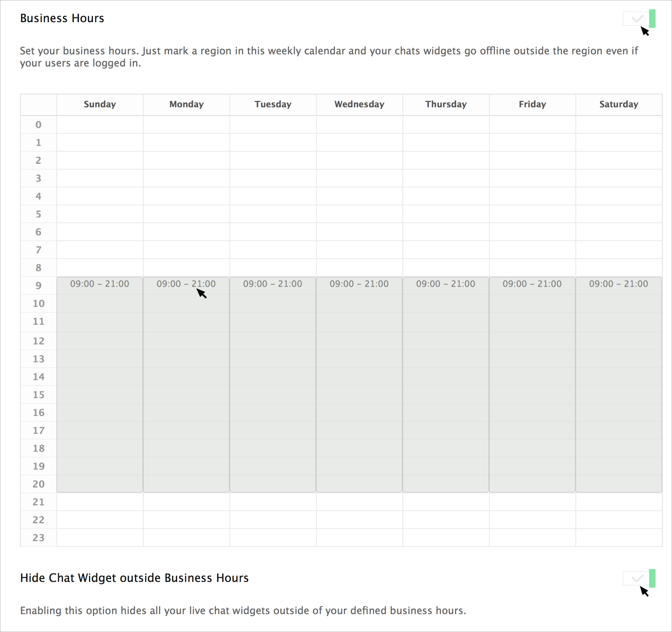
Task: Click the hour 12 row label
Action: 39,341
